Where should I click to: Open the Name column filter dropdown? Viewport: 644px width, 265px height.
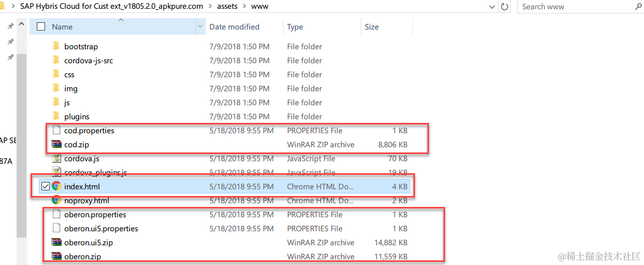click(201, 26)
